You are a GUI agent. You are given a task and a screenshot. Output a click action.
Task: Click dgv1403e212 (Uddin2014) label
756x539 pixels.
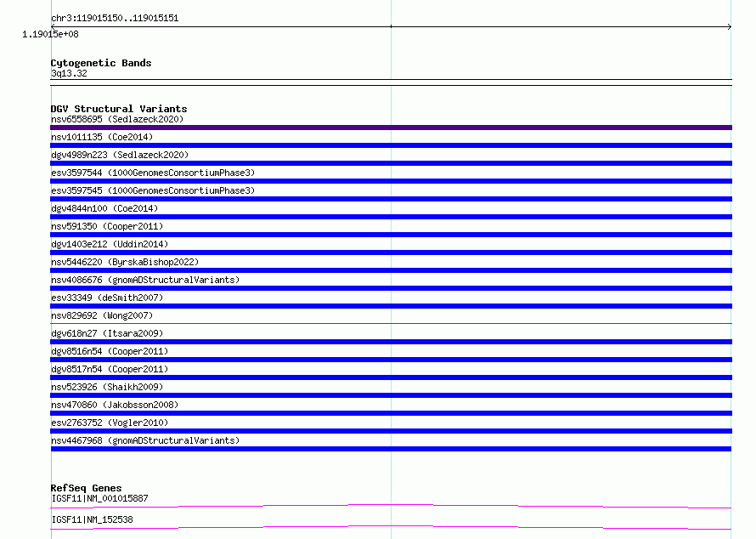tap(110, 244)
